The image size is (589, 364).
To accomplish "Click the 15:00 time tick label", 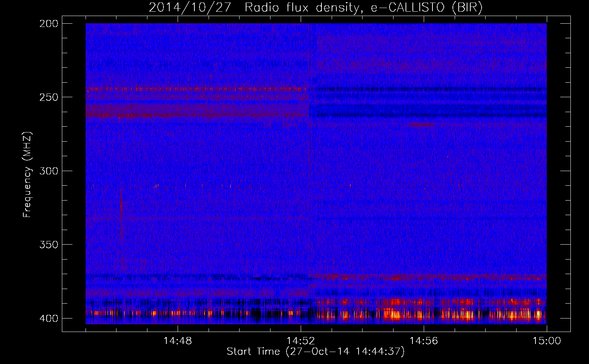I will pos(547,341).
